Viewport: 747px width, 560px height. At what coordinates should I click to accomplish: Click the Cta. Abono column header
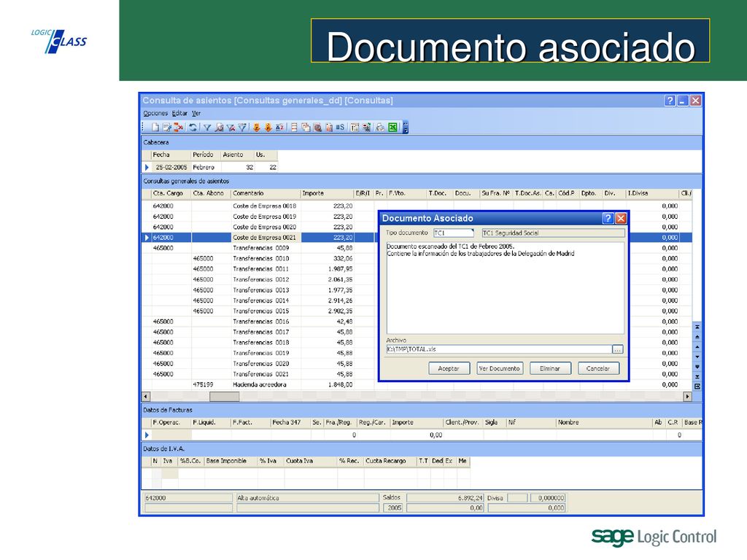pyautogui.click(x=211, y=193)
